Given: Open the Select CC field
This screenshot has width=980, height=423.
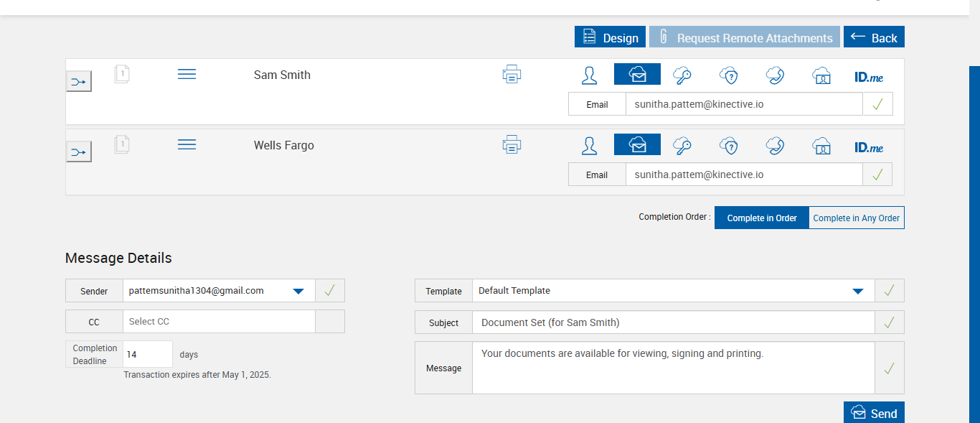Looking at the screenshot, I should pyautogui.click(x=218, y=322).
